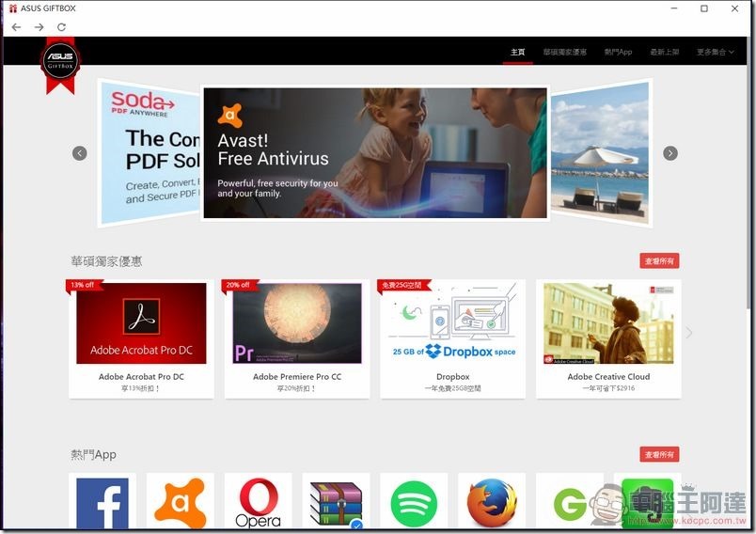Viewport: 756px width, 534px height.
Task: Select the 主頁 tab
Action: 518,52
